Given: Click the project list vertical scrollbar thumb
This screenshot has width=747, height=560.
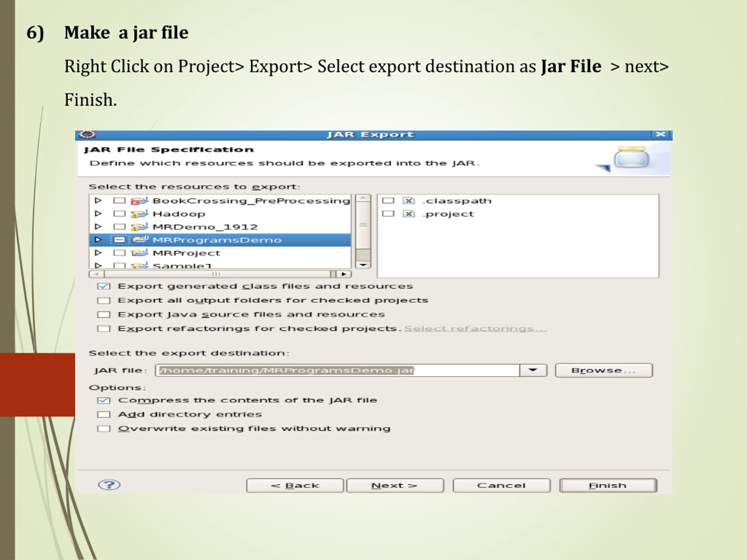Looking at the screenshot, I should click(363, 225).
